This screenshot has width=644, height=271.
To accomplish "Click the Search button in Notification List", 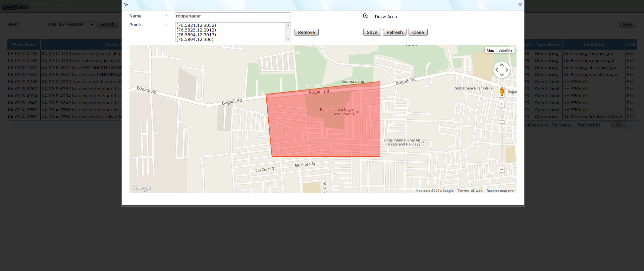I will coord(107,24).
